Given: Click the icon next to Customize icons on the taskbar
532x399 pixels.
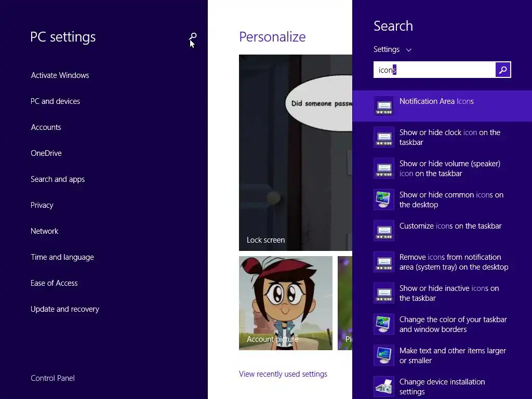Looking at the screenshot, I should [x=384, y=231].
